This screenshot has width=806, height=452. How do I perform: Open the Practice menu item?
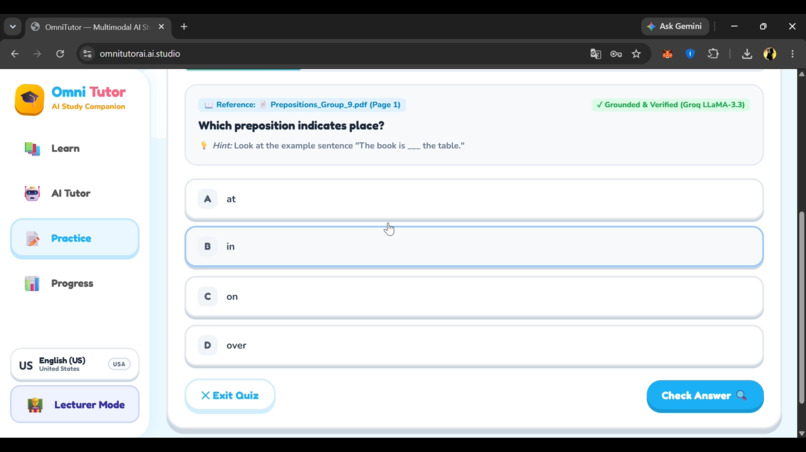point(75,239)
